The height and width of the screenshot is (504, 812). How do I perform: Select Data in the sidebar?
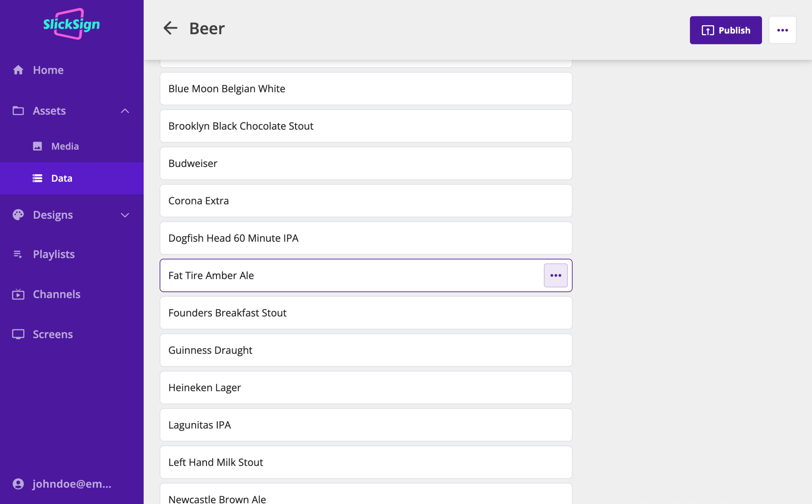click(x=72, y=178)
